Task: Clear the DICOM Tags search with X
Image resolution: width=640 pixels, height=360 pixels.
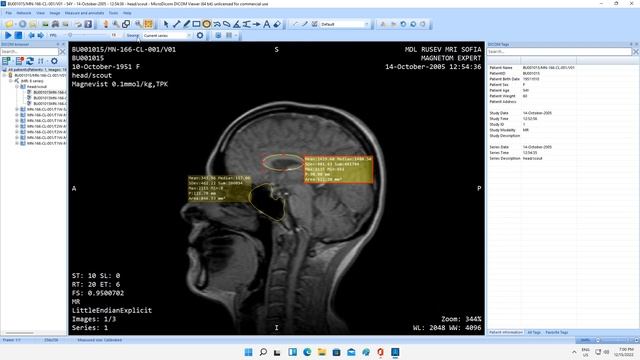Action: (x=636, y=52)
